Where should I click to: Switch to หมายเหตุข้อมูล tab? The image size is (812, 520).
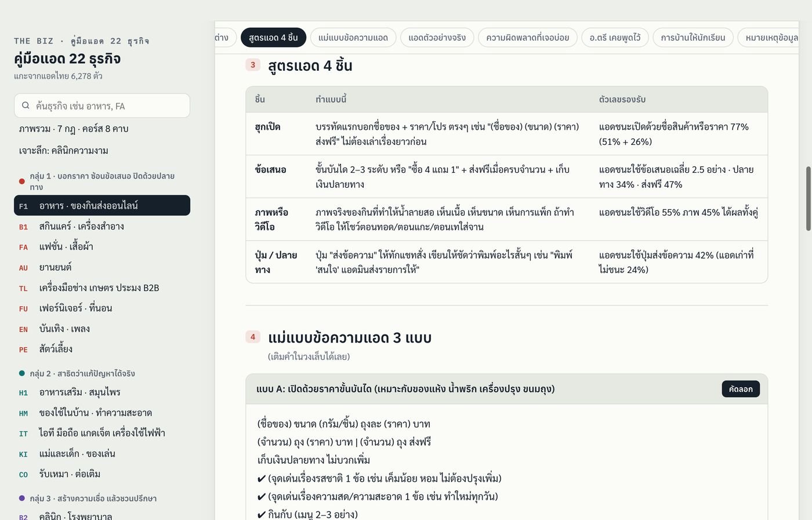pyautogui.click(x=768, y=38)
